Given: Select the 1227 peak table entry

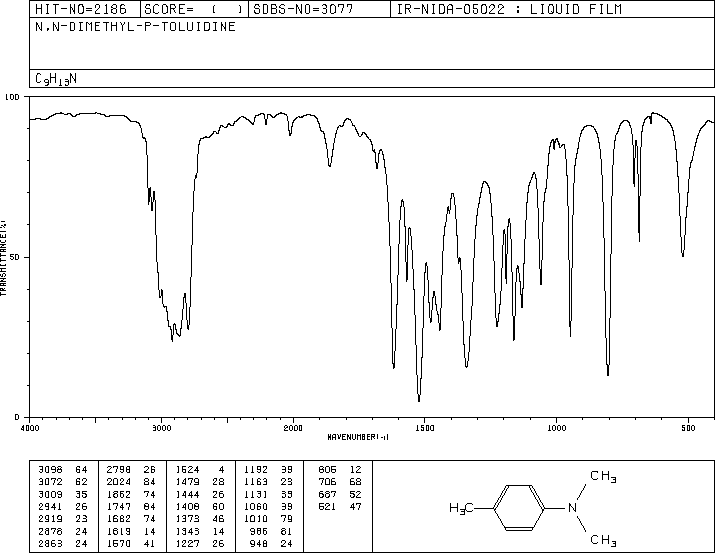Looking at the screenshot, I should click(x=187, y=543).
